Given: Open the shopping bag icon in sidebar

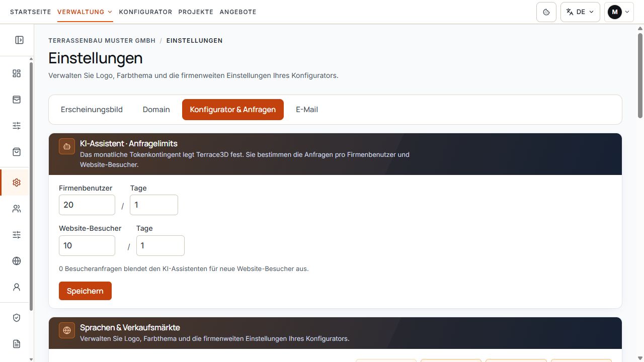Looking at the screenshot, I should pyautogui.click(x=17, y=152).
